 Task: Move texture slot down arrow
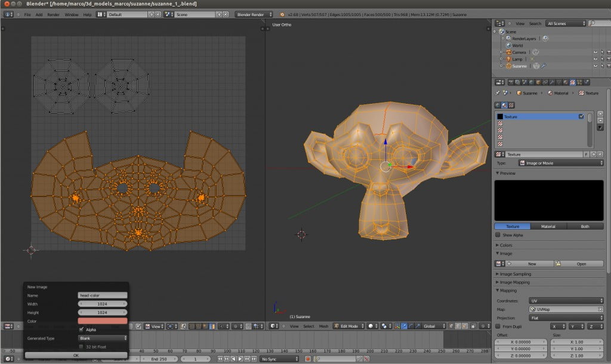(600, 121)
